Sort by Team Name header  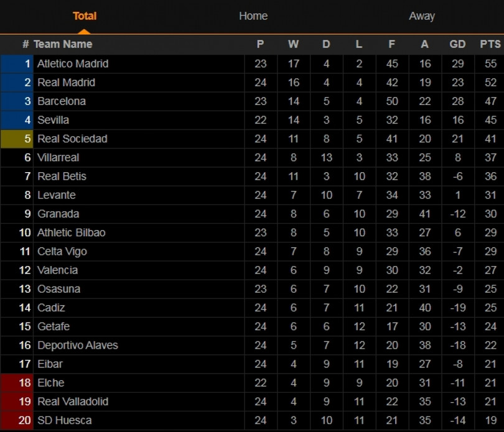click(x=62, y=44)
